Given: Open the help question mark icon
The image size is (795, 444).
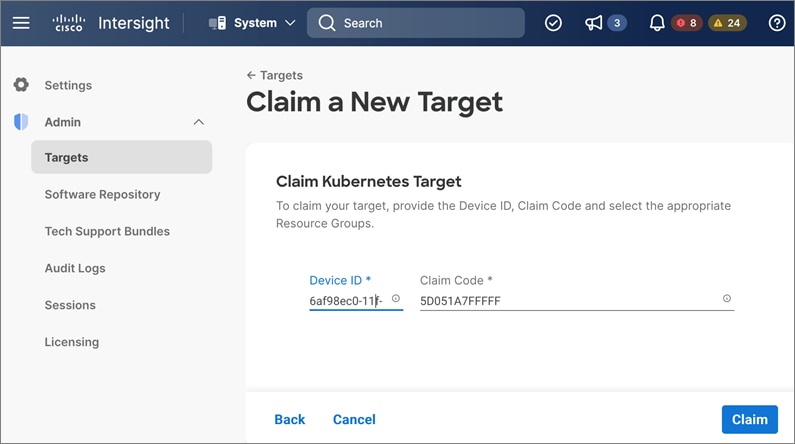Looking at the screenshot, I should tap(777, 23).
